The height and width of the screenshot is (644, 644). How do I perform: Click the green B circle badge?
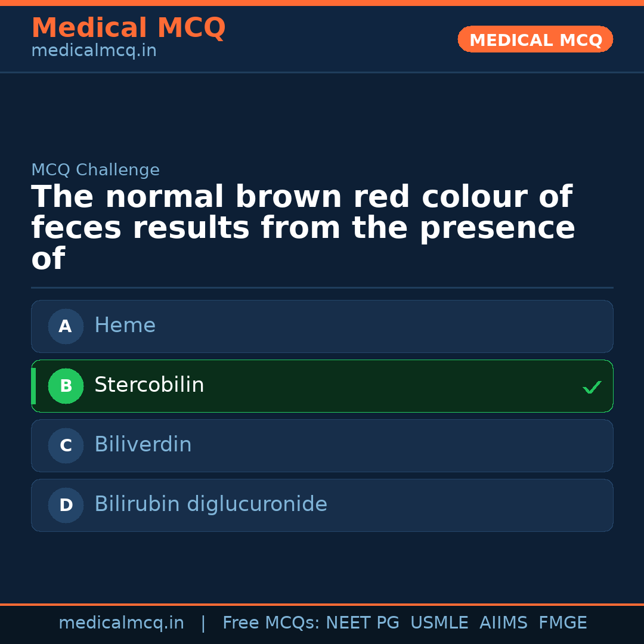[x=66, y=386]
